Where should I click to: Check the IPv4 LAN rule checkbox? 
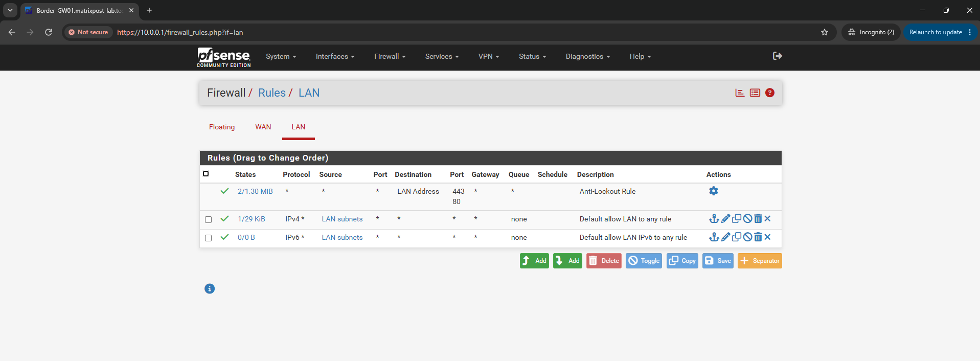pos(208,219)
